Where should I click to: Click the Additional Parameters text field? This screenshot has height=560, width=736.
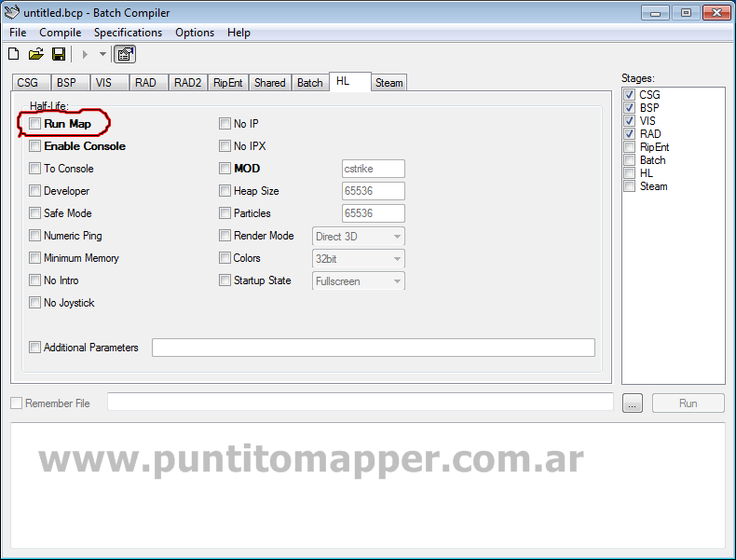click(x=374, y=348)
